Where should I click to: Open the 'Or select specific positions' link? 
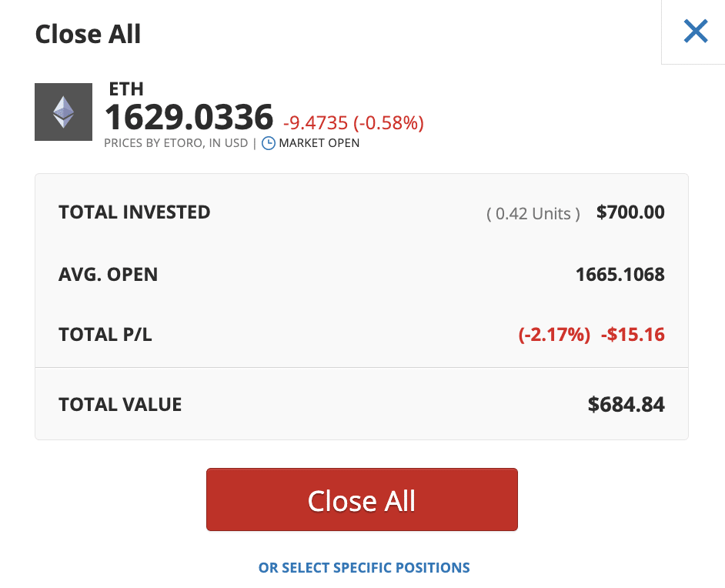click(x=364, y=568)
